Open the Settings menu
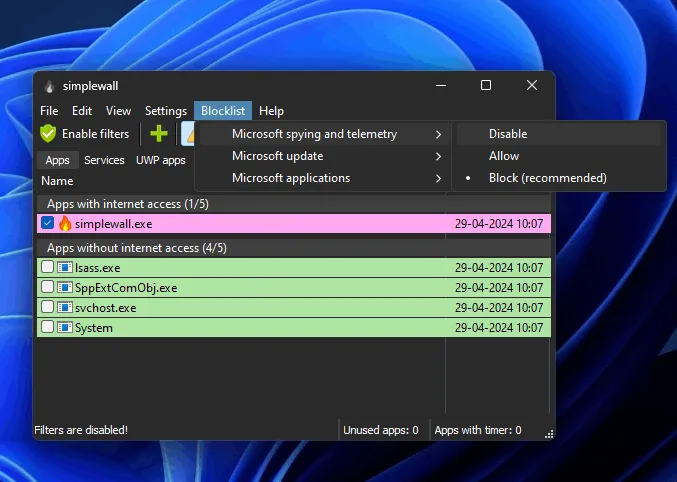Viewport: 677px width, 482px height. pyautogui.click(x=166, y=111)
